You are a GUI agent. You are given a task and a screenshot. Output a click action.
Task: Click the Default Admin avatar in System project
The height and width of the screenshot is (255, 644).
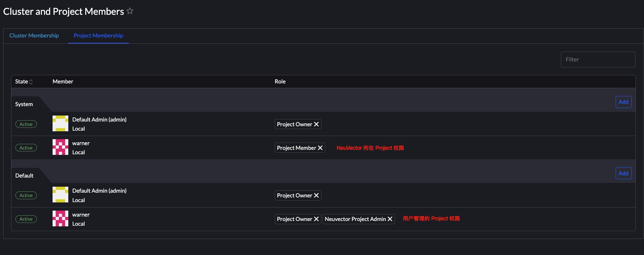point(60,123)
